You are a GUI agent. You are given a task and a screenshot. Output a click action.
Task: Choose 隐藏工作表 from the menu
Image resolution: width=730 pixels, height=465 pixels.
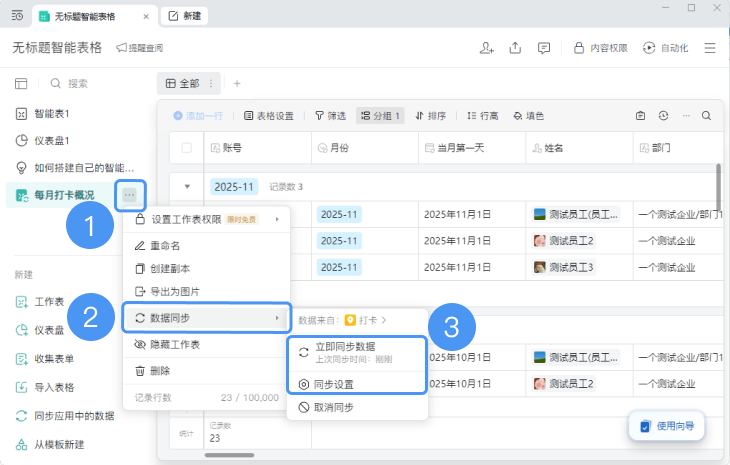(206, 344)
